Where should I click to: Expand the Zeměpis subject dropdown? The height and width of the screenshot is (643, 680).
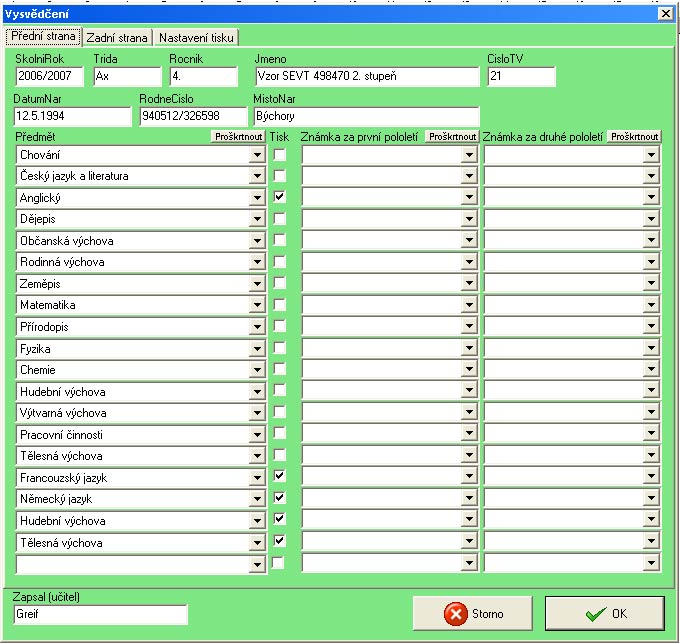pyautogui.click(x=257, y=284)
